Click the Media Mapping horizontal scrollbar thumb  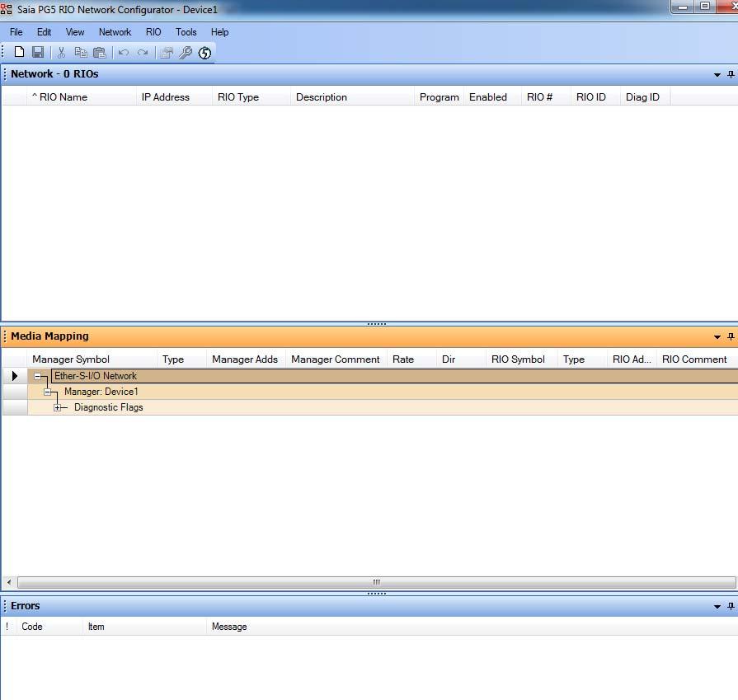377,582
